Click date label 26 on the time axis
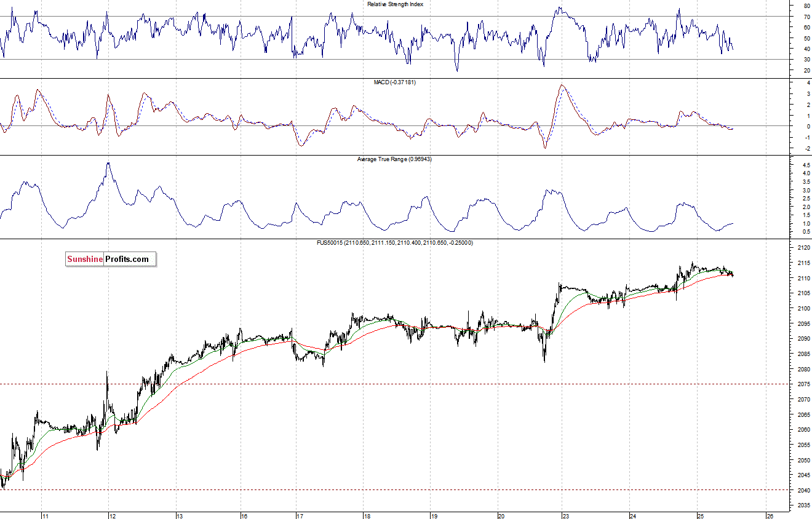 pos(769,515)
